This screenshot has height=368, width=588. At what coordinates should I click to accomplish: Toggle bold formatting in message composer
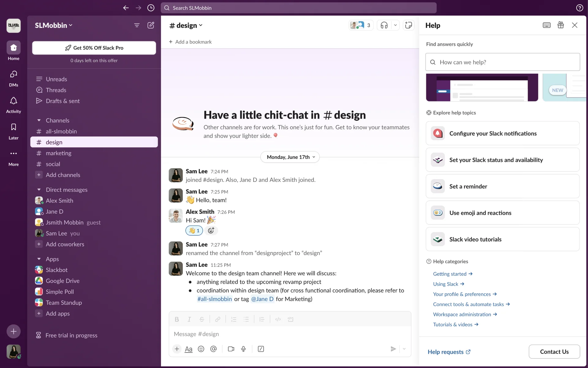pos(177,320)
